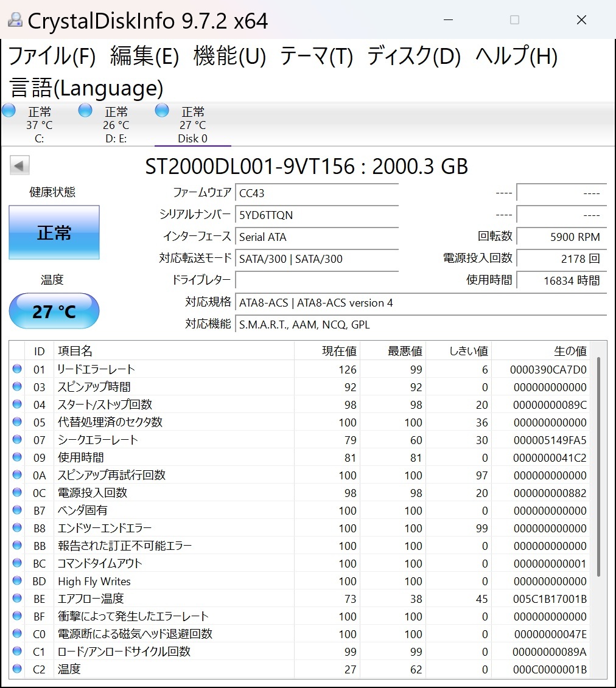Click the power on hours 16834 時間
Image resolution: width=616 pixels, height=688 pixels.
pos(562,280)
